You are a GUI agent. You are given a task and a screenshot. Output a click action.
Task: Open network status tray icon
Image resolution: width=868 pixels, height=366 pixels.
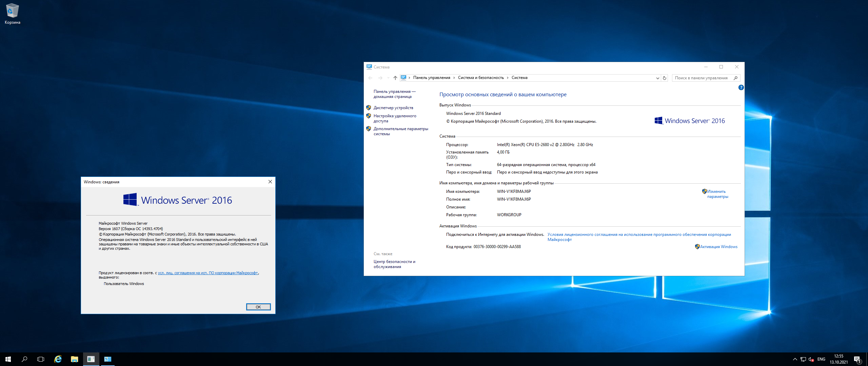(x=803, y=359)
